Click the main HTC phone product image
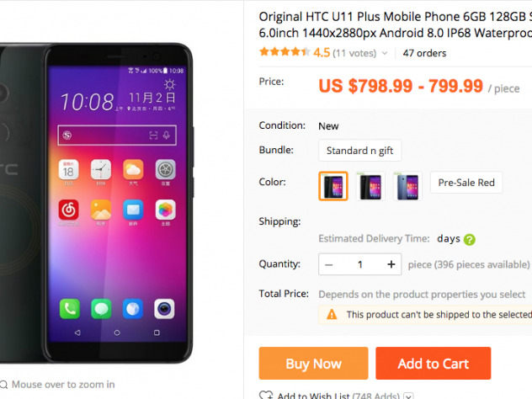The image size is (532, 399). click(x=97, y=203)
